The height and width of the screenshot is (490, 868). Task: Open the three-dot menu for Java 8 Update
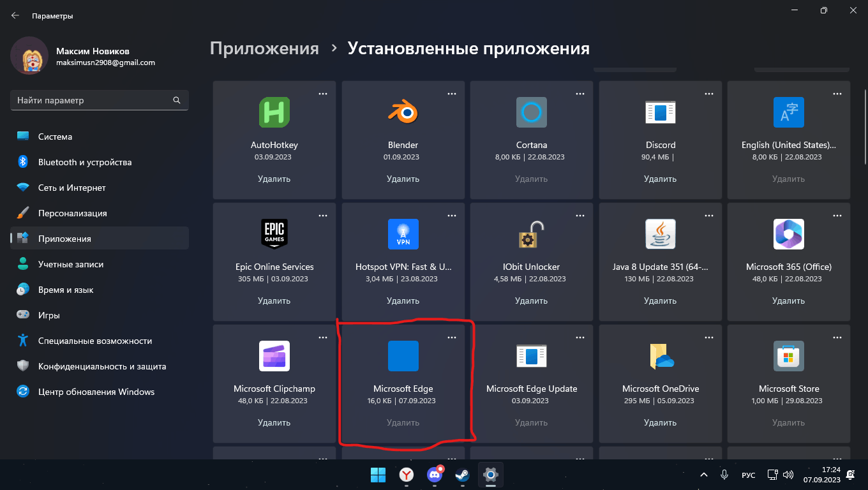click(709, 215)
